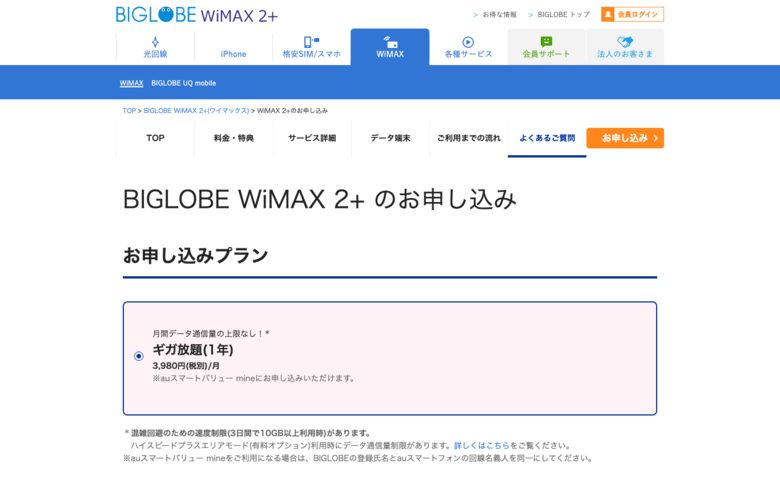Open the 詳しくはこちら link
The height and width of the screenshot is (480, 780).
482,446
